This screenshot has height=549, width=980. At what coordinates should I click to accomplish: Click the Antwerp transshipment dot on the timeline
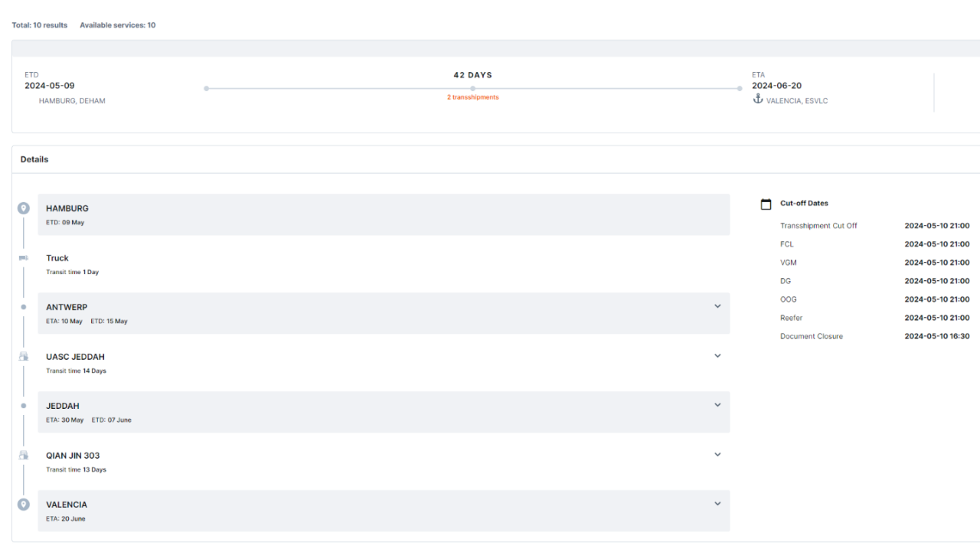[23, 306]
